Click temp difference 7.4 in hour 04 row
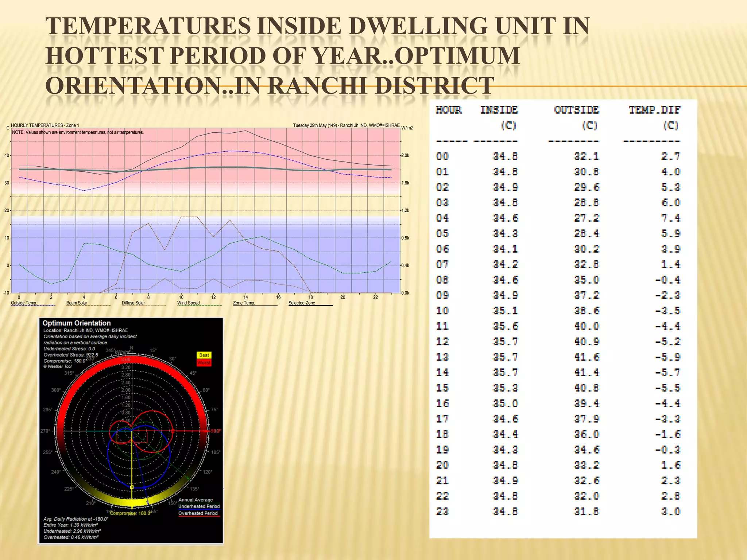The height and width of the screenshot is (560, 747). pos(671,218)
